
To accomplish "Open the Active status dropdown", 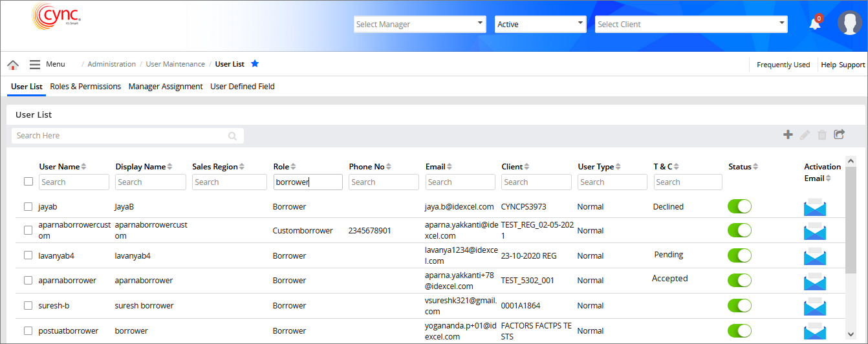I will [x=540, y=25].
